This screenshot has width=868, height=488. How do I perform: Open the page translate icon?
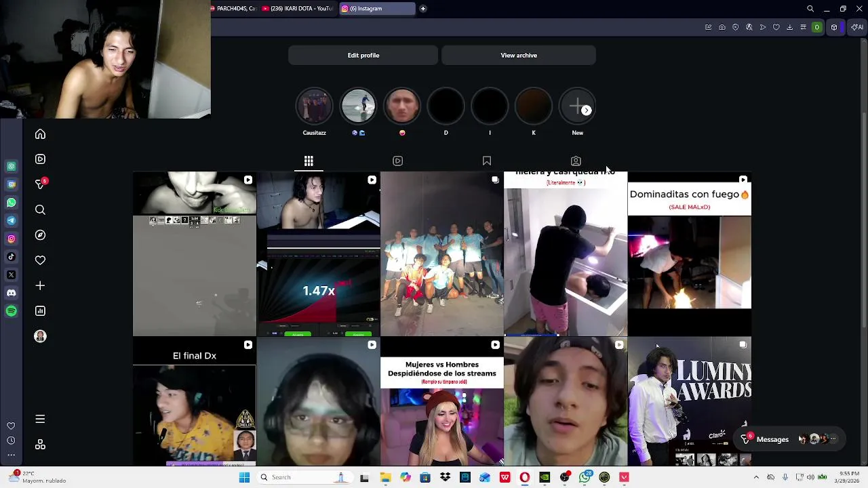[749, 27]
